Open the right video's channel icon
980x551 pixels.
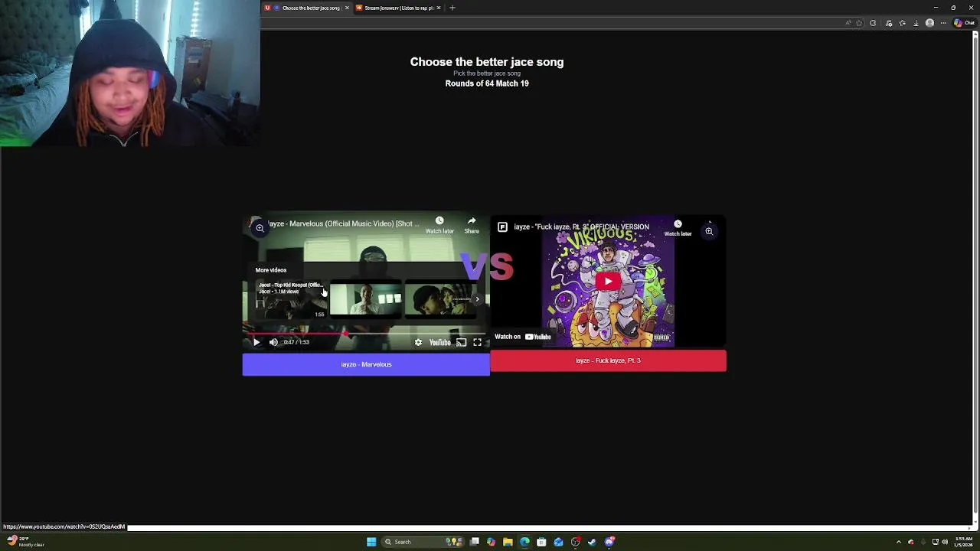[502, 227]
